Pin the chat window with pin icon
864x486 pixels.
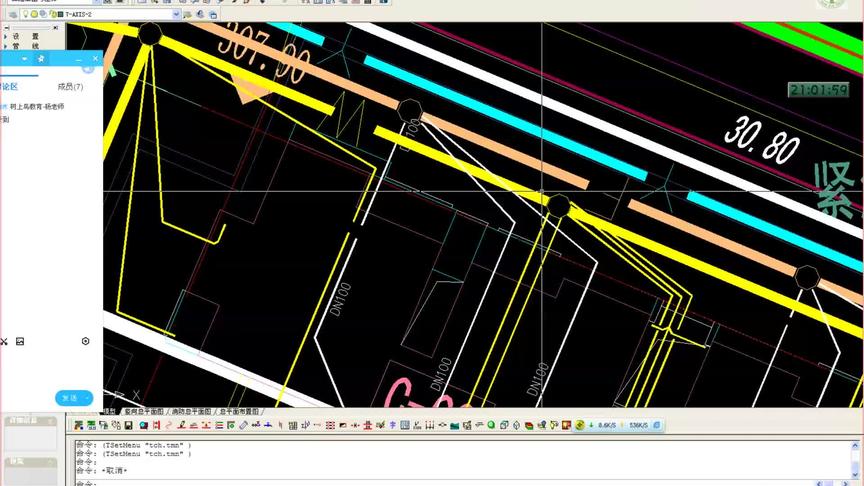coord(41,58)
